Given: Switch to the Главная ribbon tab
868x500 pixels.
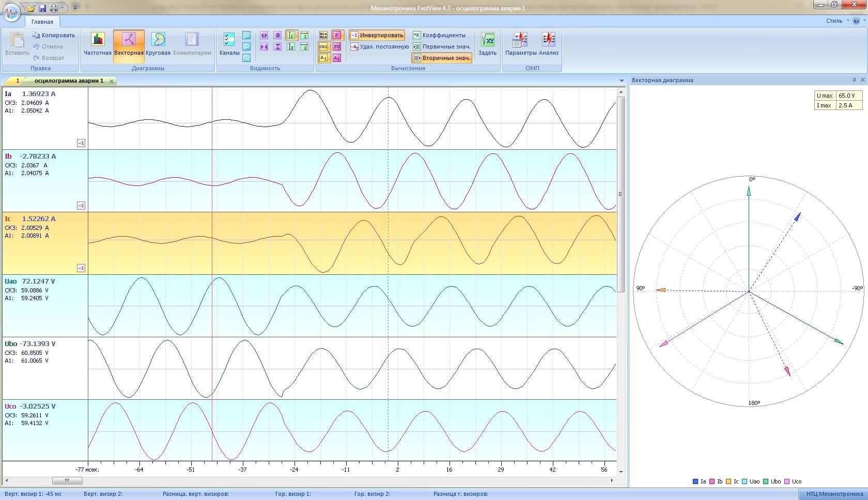Looking at the screenshot, I should 42,22.
